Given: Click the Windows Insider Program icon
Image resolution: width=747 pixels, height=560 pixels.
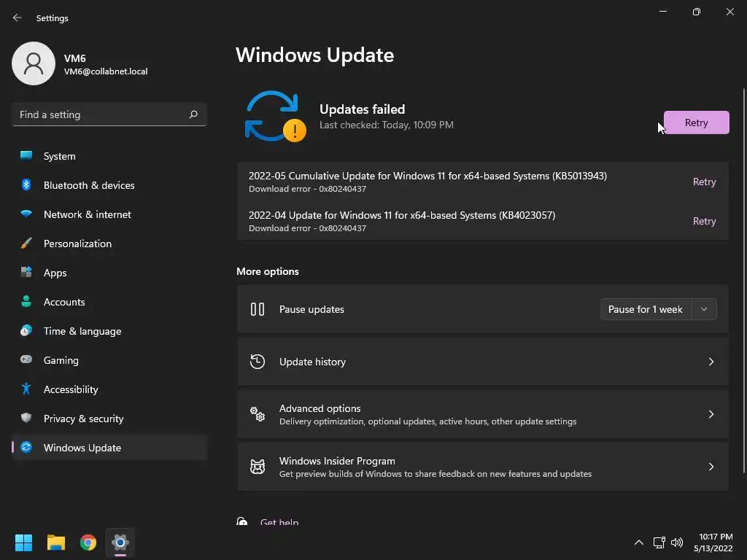Looking at the screenshot, I should tap(258, 467).
